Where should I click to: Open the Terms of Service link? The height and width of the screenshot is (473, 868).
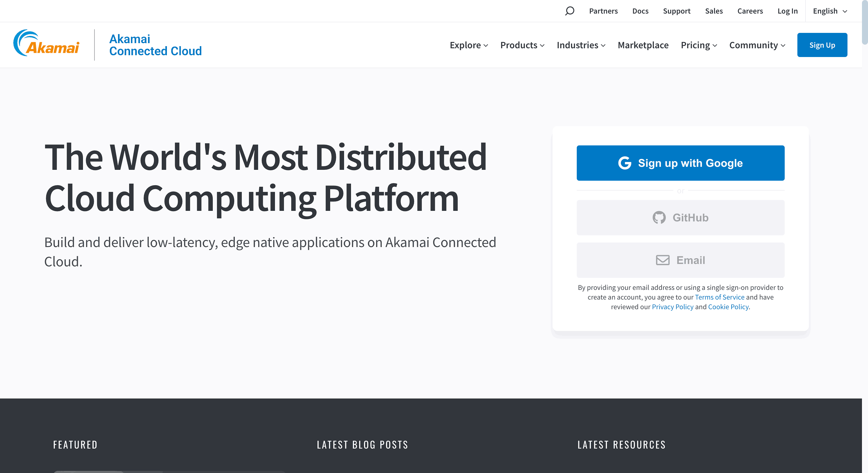pos(720,297)
